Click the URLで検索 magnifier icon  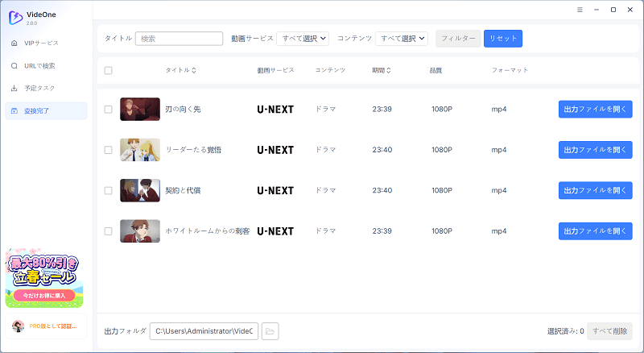pos(14,66)
